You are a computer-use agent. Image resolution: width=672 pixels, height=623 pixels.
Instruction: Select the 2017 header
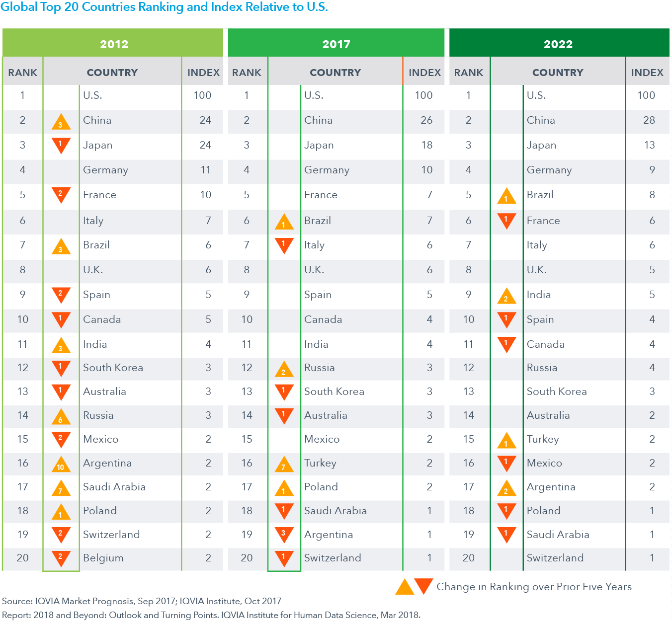(x=336, y=44)
